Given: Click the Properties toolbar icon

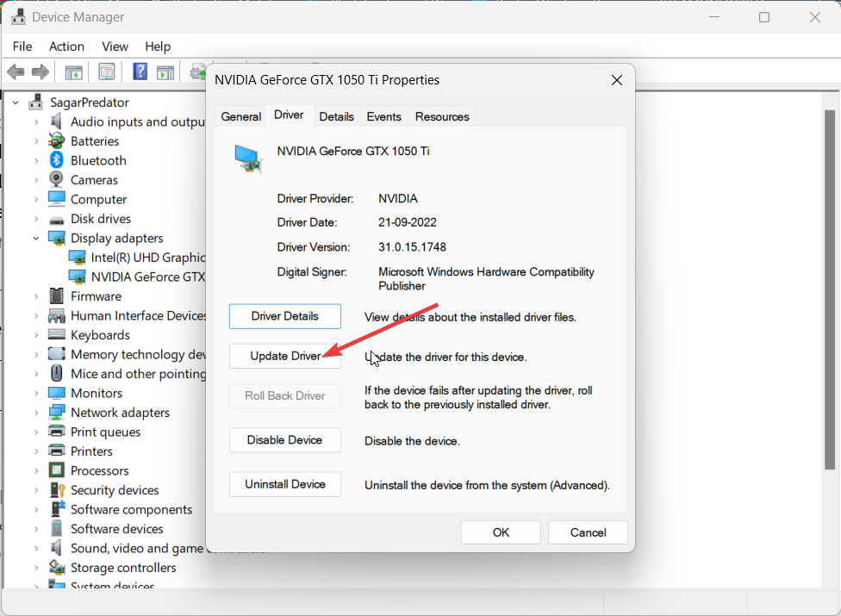Looking at the screenshot, I should (106, 72).
